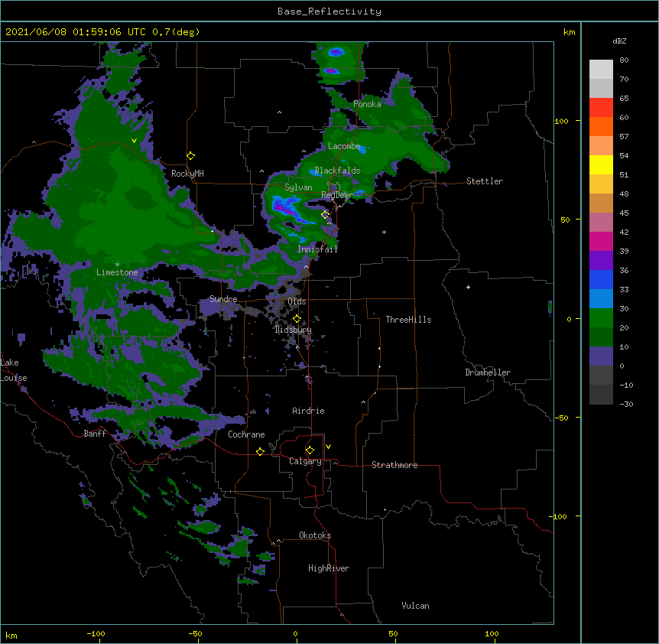Click the Blackfalds city label
The image size is (659, 644).
[x=337, y=171]
